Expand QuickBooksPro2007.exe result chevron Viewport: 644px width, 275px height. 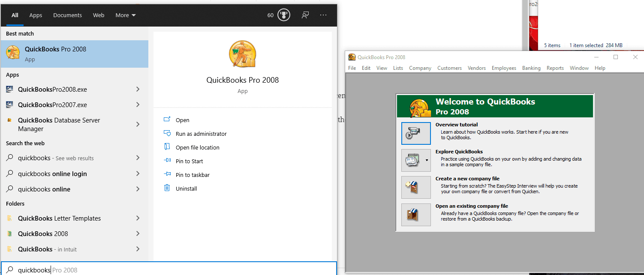[138, 105]
